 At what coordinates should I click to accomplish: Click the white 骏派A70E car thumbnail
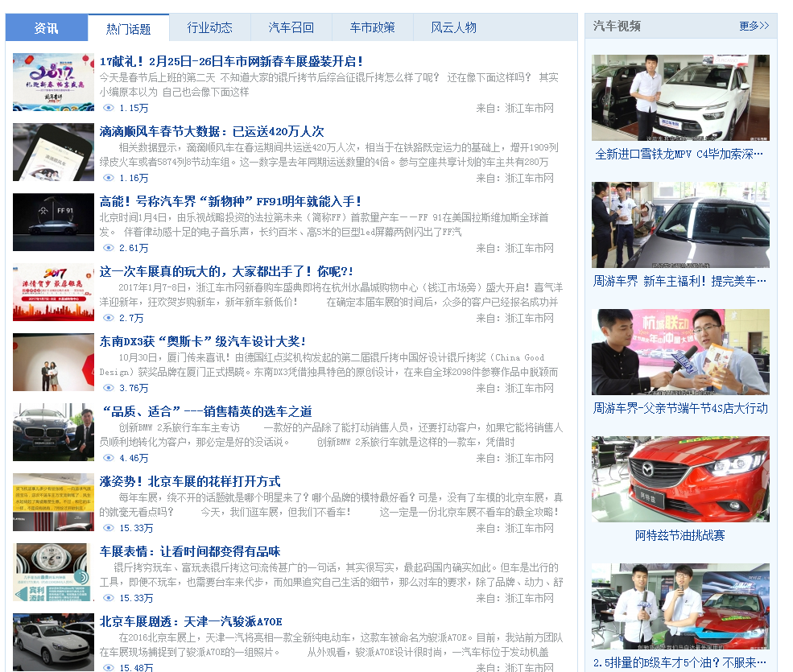click(54, 642)
